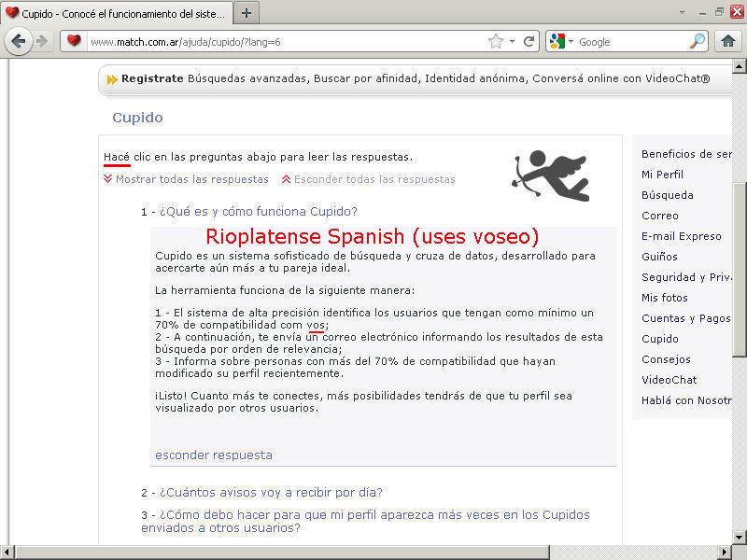The image size is (747, 560).
Task: Click the horizontal scrollbar left arrow
Action: tap(7, 553)
